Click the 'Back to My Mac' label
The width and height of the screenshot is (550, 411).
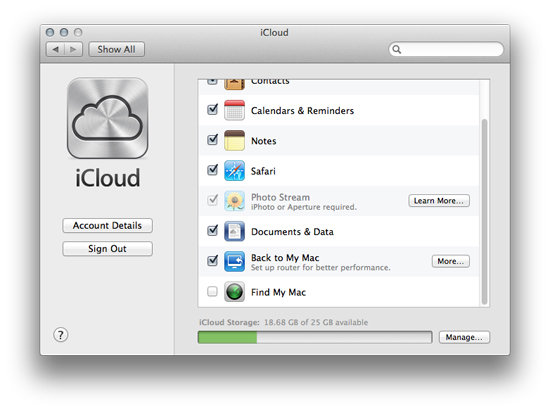coord(285,258)
